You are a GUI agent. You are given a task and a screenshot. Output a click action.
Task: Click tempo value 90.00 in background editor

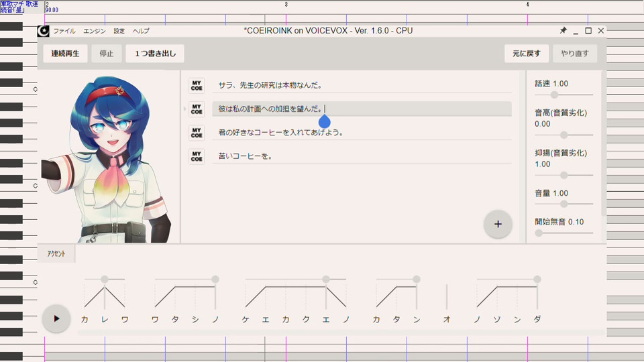[x=52, y=10]
